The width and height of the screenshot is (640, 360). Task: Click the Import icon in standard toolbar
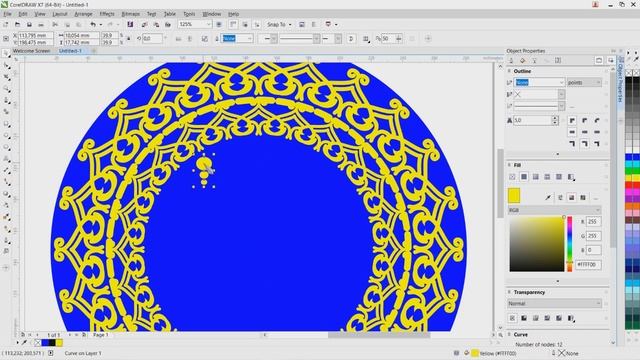[x=144, y=24]
